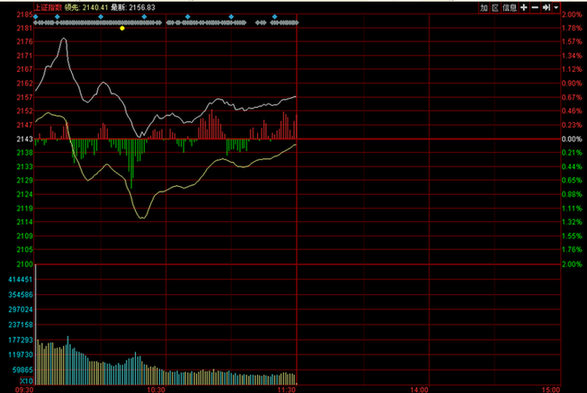This screenshot has height=393, width=587.
Task: Click the last blue diamond near 11:30
Action: 274,16
